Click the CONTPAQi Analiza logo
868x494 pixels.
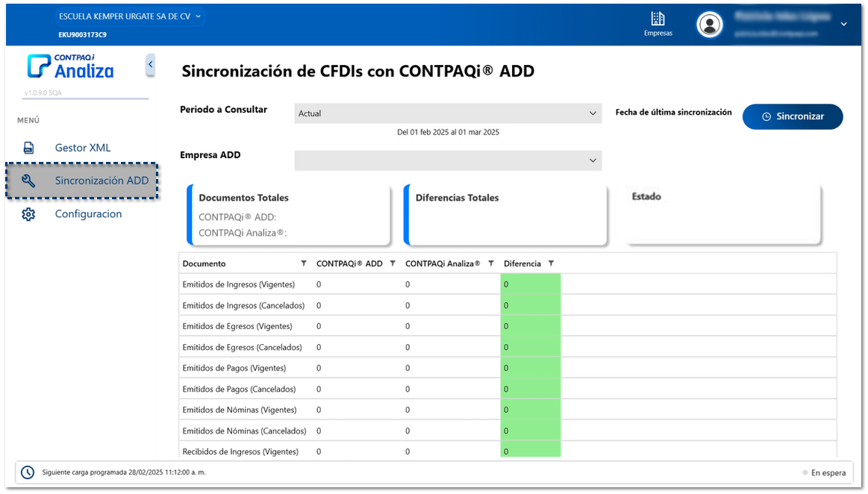coord(71,66)
